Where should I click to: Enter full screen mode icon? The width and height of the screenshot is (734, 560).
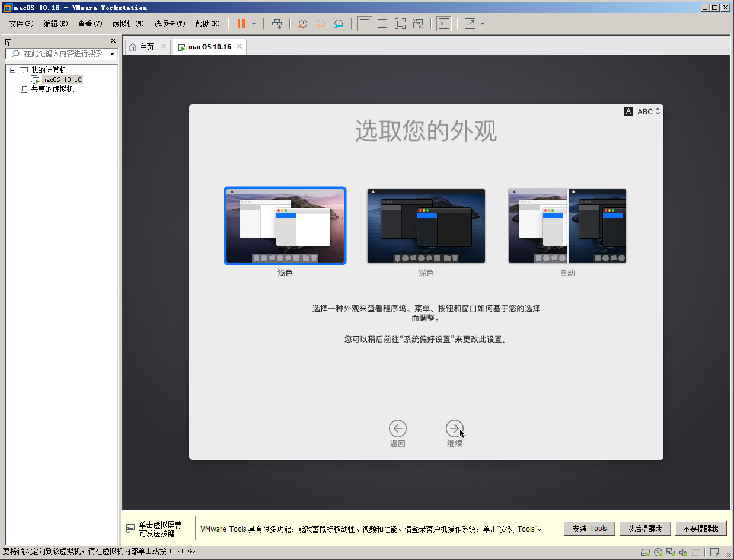coord(400,24)
